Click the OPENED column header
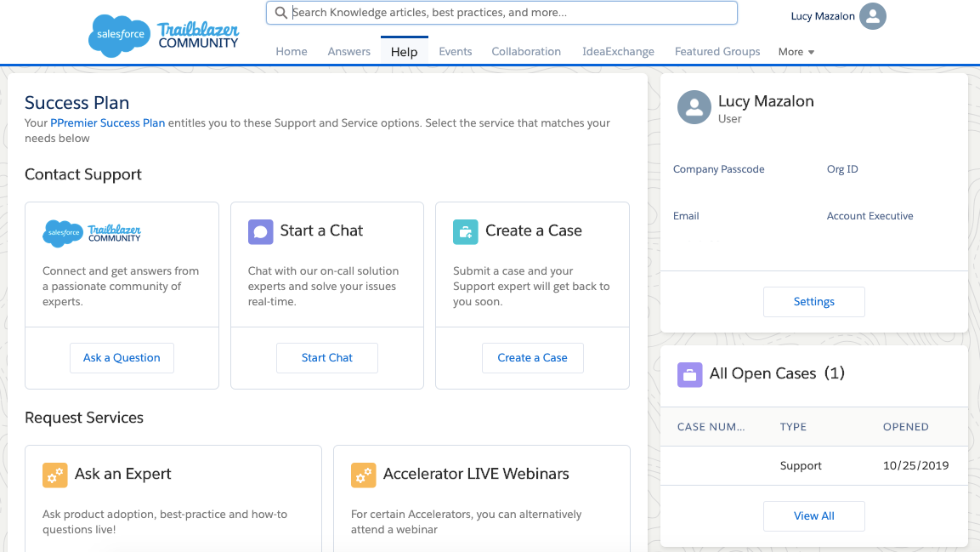 coord(905,427)
